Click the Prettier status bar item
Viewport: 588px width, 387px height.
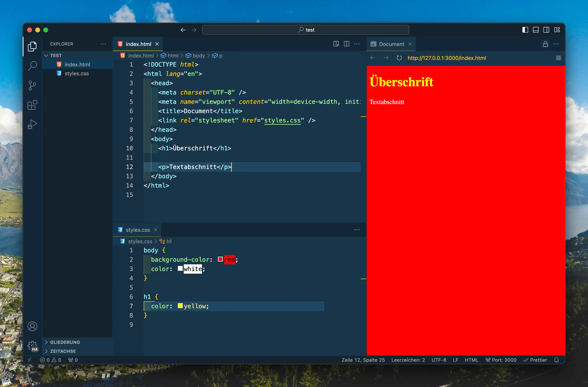click(x=535, y=360)
